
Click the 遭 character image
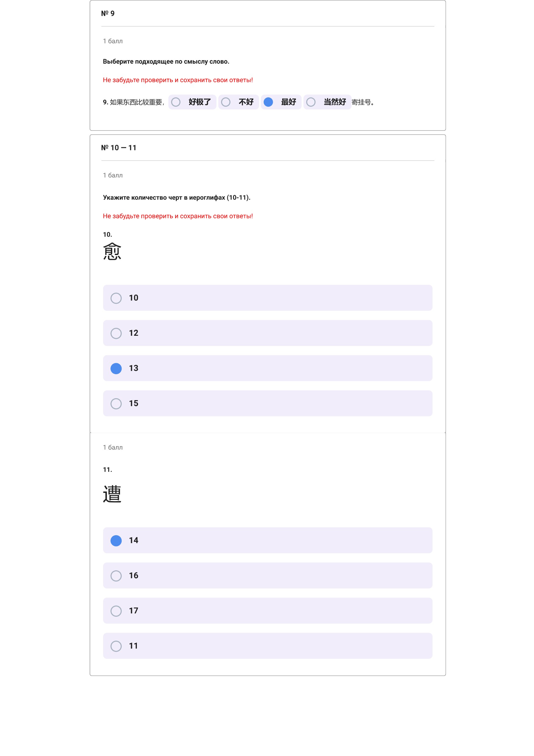[112, 494]
